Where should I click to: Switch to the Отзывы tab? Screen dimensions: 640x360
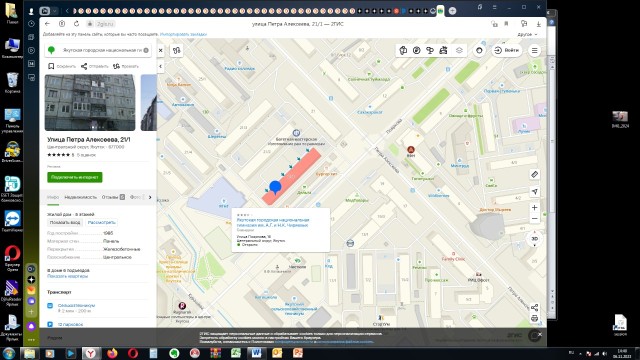(x=113, y=197)
